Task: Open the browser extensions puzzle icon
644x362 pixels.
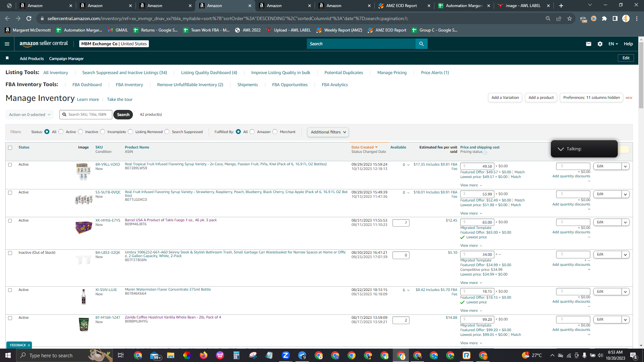Action: tap(604, 18)
